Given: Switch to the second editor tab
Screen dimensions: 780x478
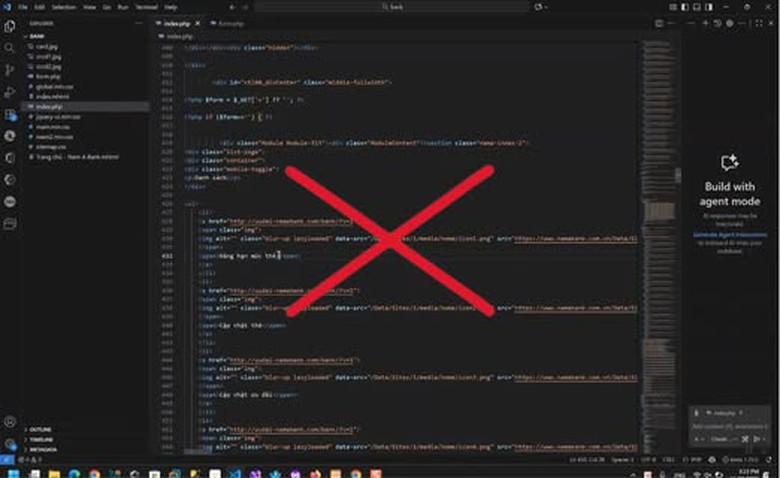Looking at the screenshot, I should coord(228,23).
